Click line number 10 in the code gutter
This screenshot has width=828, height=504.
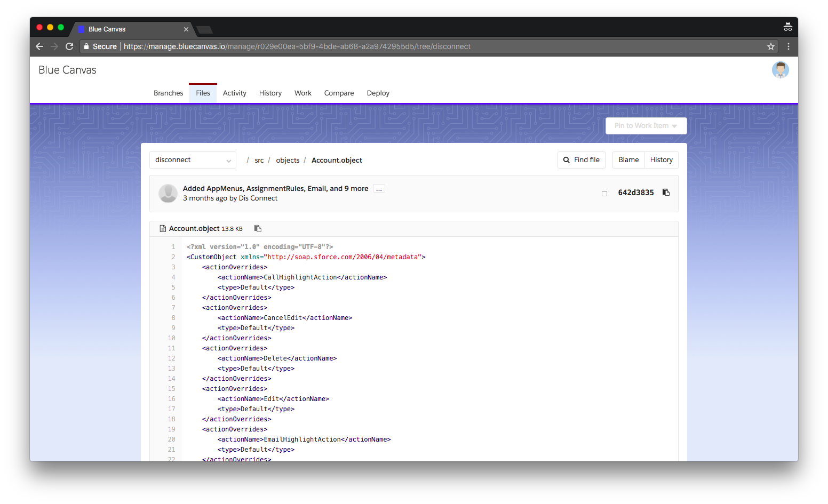[172, 338]
